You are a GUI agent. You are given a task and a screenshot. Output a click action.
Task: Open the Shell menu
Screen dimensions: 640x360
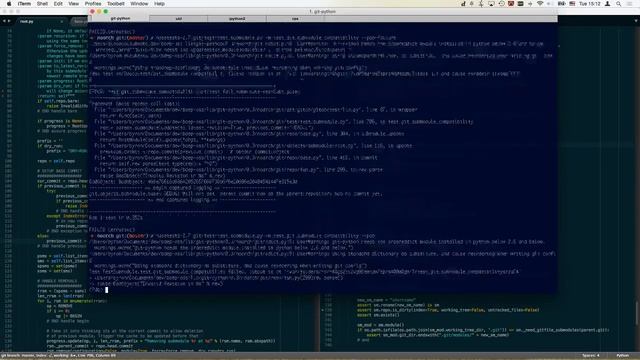[x=42, y=4]
